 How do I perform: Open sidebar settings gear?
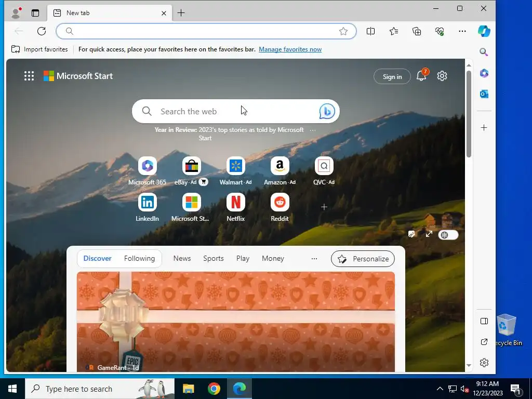pos(484,362)
